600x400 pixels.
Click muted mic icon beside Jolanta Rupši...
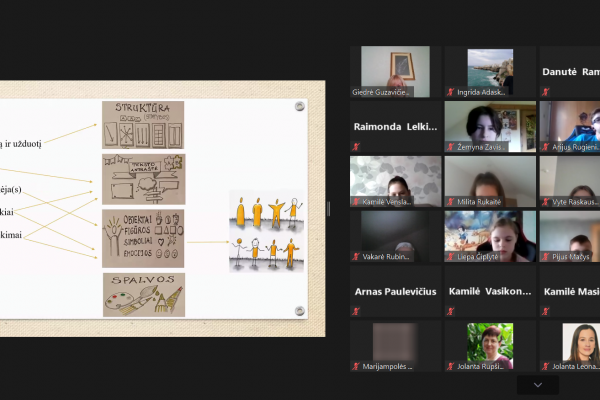451,366
